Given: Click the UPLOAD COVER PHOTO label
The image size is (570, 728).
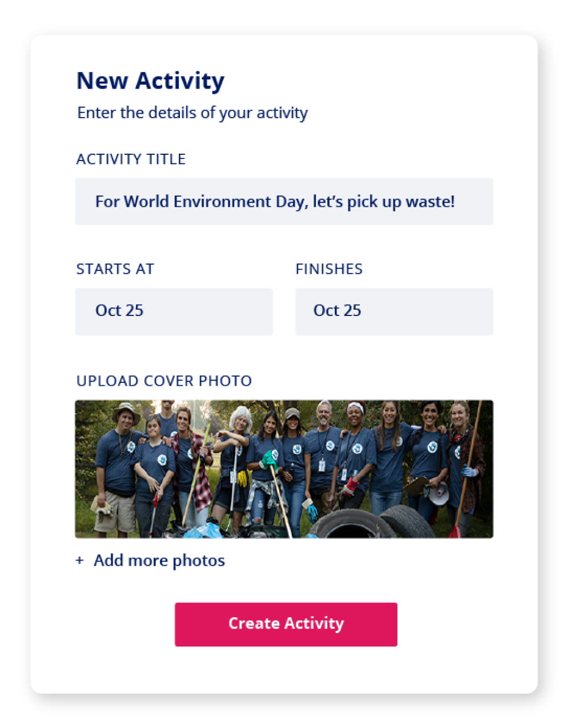Looking at the screenshot, I should tap(164, 381).
